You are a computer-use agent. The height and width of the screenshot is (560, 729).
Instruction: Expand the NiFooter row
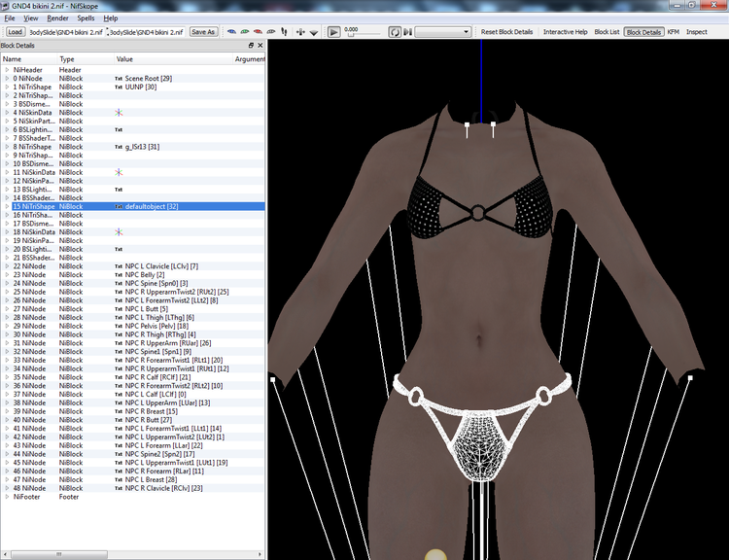point(7,497)
